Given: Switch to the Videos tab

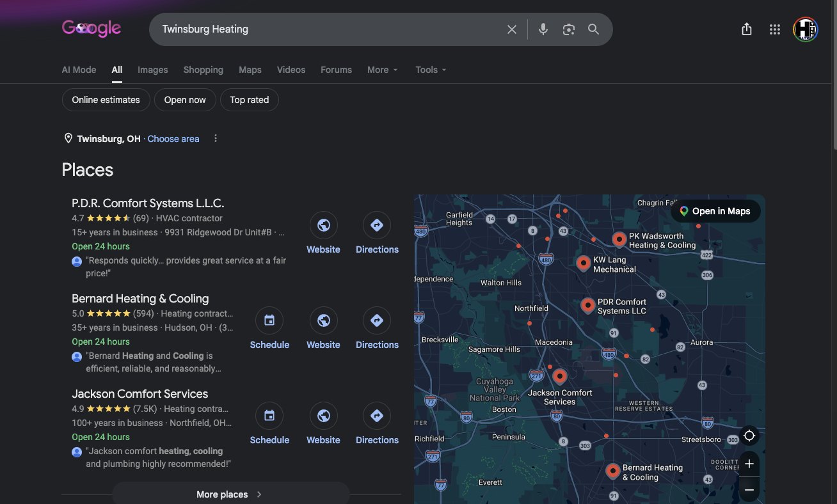Looking at the screenshot, I should tap(291, 70).
